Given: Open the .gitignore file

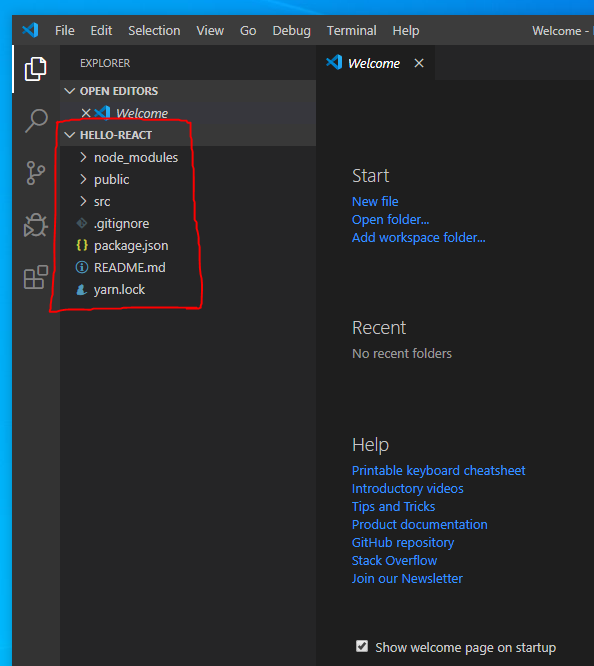Looking at the screenshot, I should click(x=122, y=223).
